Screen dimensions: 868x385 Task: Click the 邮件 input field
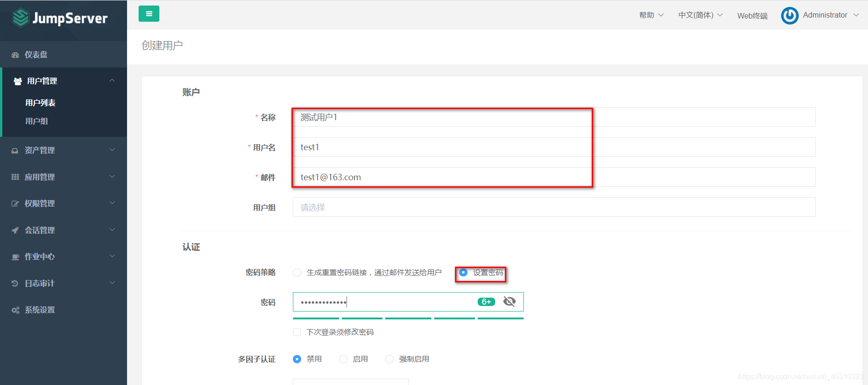(554, 177)
